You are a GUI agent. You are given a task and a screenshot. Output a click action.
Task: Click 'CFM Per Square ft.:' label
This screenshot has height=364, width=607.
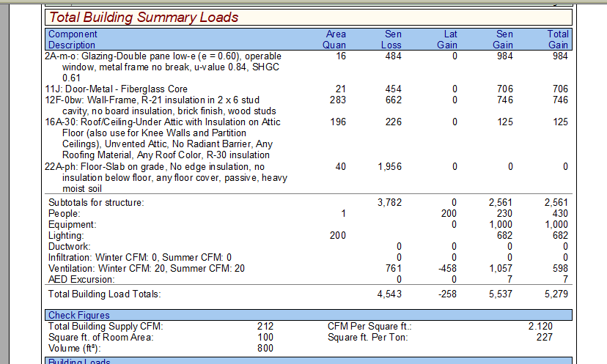369,327
